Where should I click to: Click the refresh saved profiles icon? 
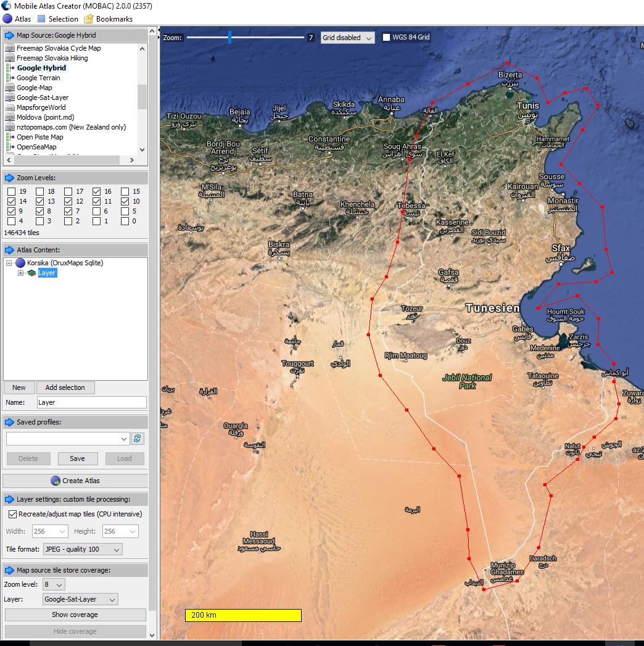(138, 439)
